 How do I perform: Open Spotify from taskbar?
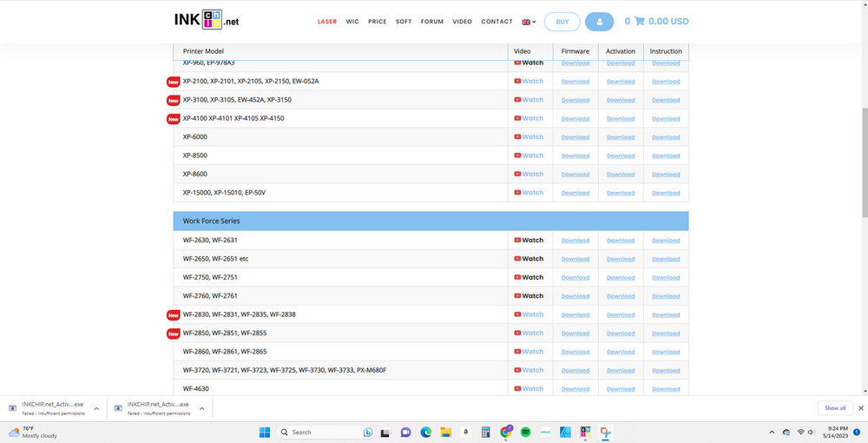point(525,432)
